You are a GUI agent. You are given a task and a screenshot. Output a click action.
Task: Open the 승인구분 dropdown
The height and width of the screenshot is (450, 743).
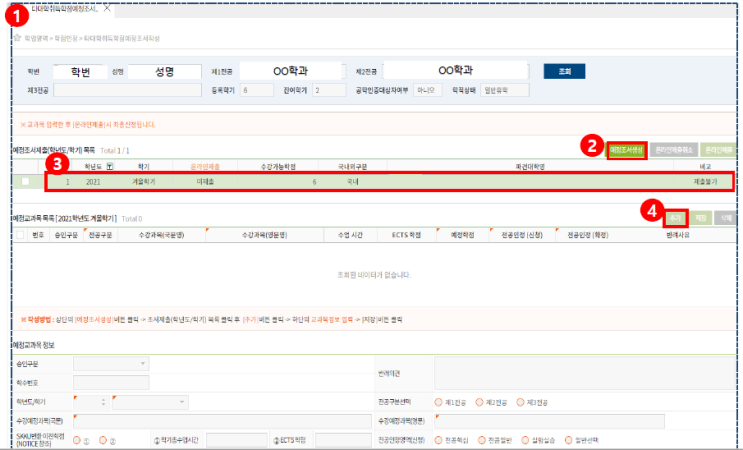pyautogui.click(x=111, y=364)
